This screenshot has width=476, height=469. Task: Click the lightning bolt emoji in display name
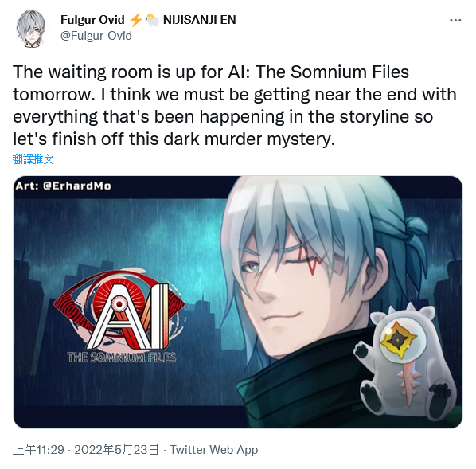[135, 20]
